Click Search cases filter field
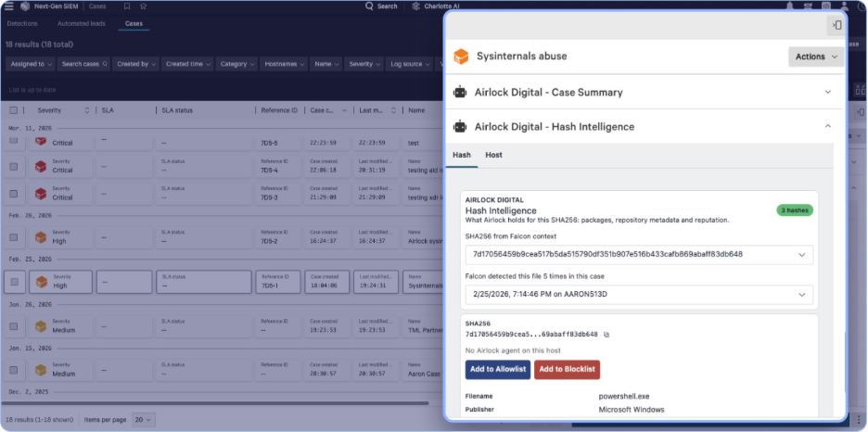 pos(83,64)
